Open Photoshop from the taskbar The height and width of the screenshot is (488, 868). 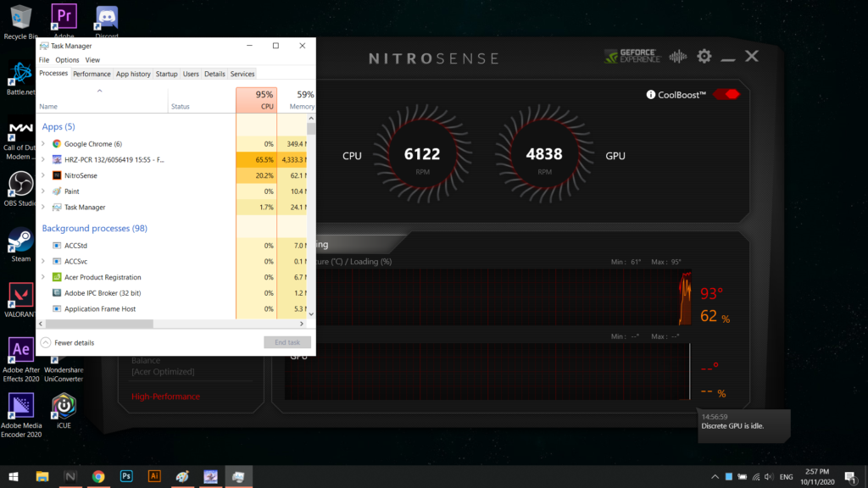(126, 476)
